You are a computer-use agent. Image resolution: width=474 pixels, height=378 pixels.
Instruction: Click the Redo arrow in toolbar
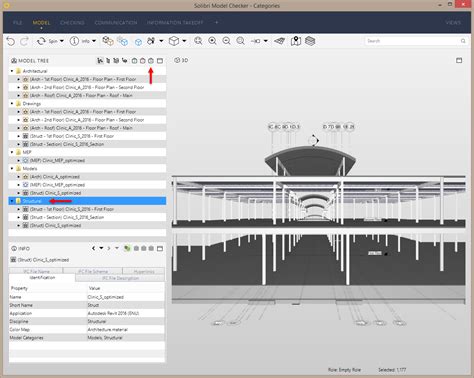[24, 41]
